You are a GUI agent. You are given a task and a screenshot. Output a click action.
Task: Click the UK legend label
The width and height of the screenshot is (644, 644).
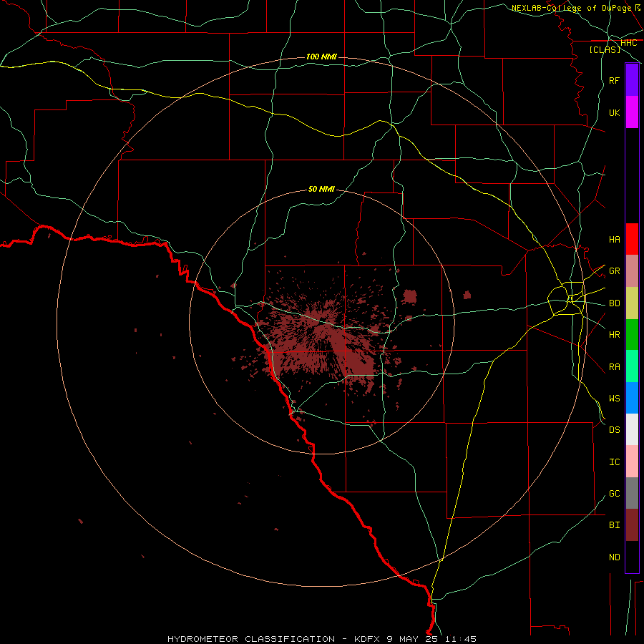pyautogui.click(x=614, y=112)
